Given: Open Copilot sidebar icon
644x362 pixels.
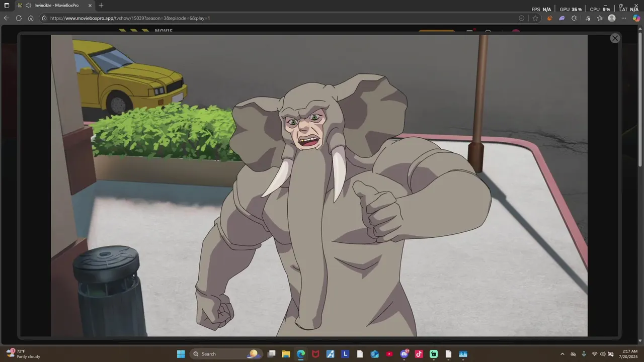Looking at the screenshot, I should coord(636,18).
